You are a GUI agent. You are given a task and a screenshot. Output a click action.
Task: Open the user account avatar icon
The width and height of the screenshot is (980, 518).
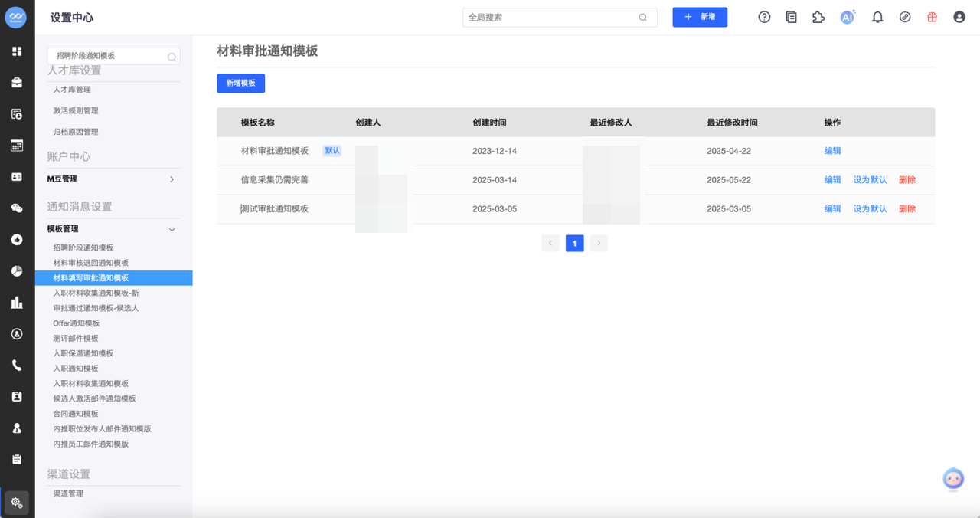coord(959,17)
